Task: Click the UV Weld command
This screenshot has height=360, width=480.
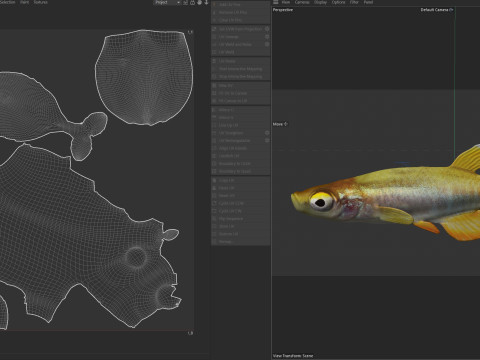Action: [x=240, y=52]
